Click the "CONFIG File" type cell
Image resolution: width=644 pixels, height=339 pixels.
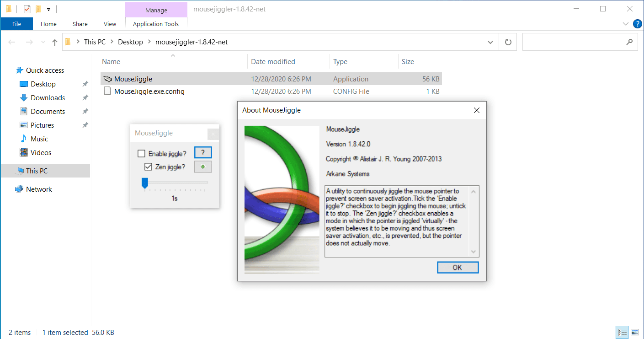point(351,91)
